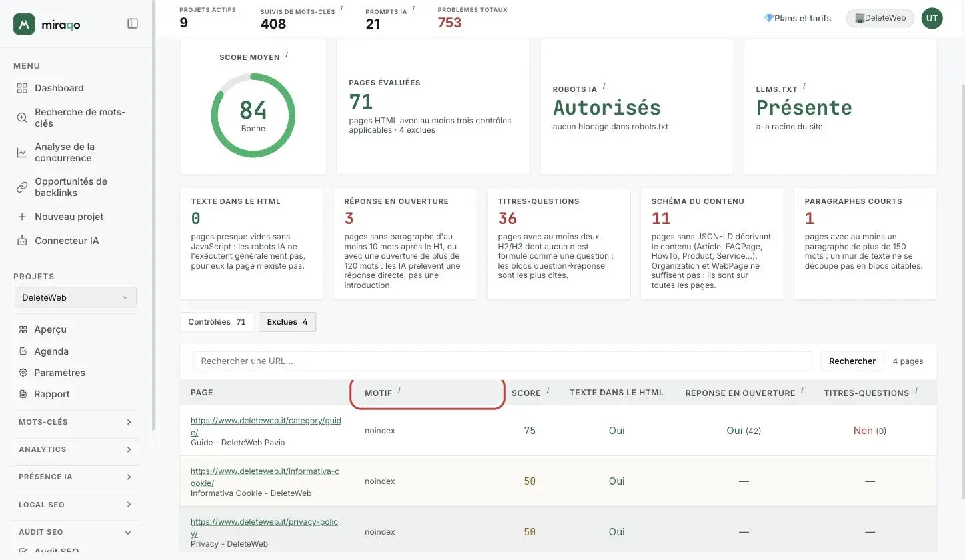The height and width of the screenshot is (560, 965).
Task: Click info icon beside PROMPTS IA
Action: [413, 9]
